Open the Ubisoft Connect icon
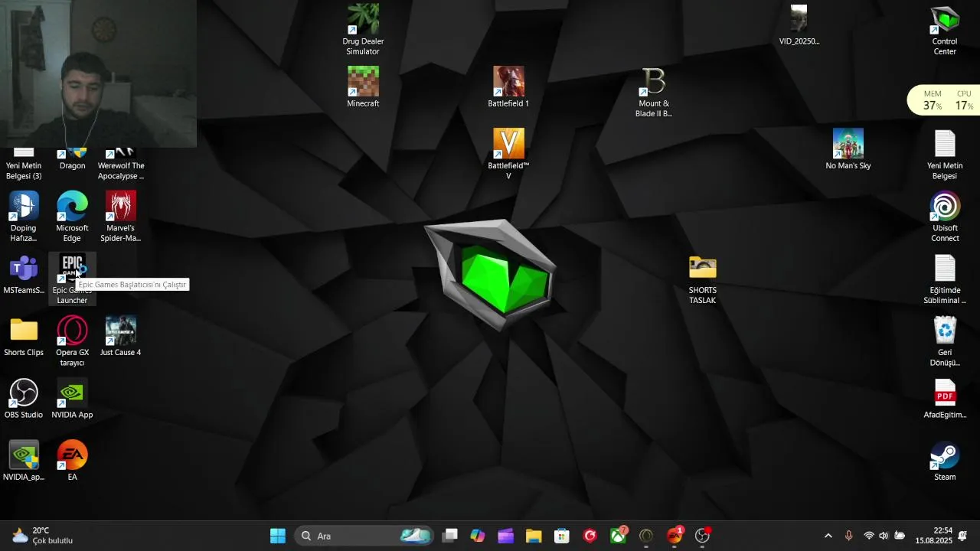The width and height of the screenshot is (980, 551). coord(945,217)
